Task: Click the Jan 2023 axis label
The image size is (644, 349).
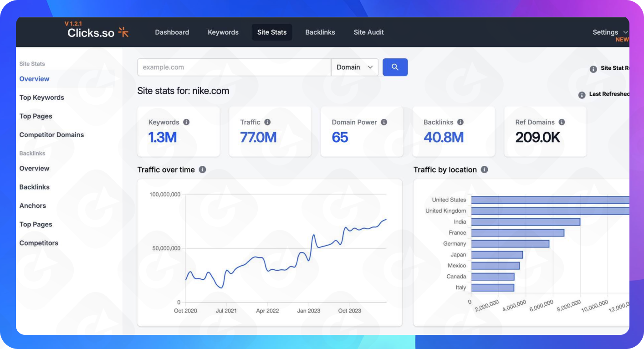Action: click(308, 311)
